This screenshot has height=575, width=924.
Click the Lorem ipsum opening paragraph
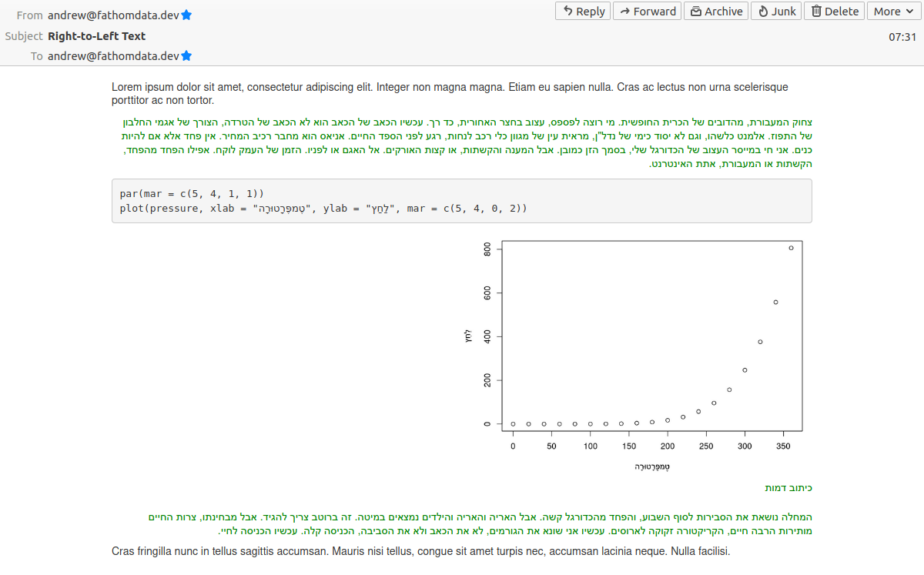(450, 93)
